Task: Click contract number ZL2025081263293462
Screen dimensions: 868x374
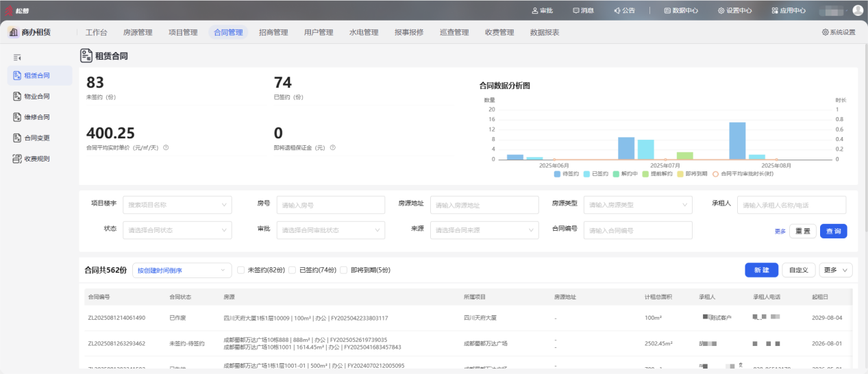Action: 116,343
